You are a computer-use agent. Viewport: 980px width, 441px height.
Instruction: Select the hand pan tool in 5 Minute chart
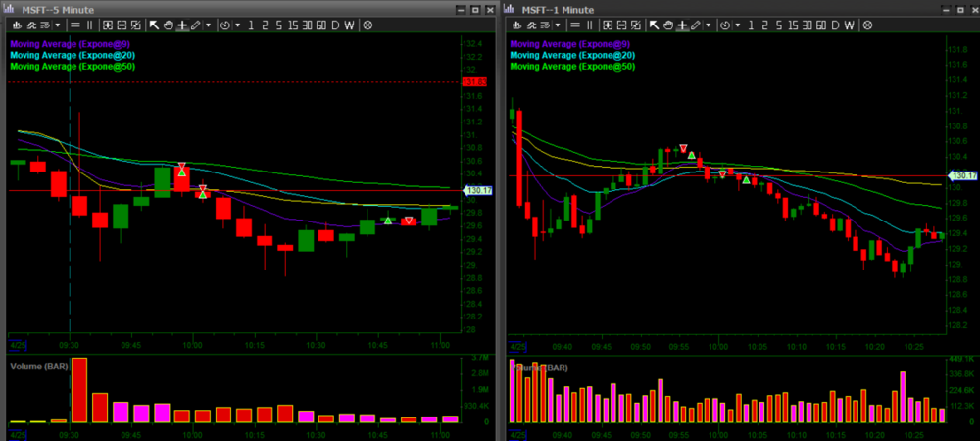168,24
